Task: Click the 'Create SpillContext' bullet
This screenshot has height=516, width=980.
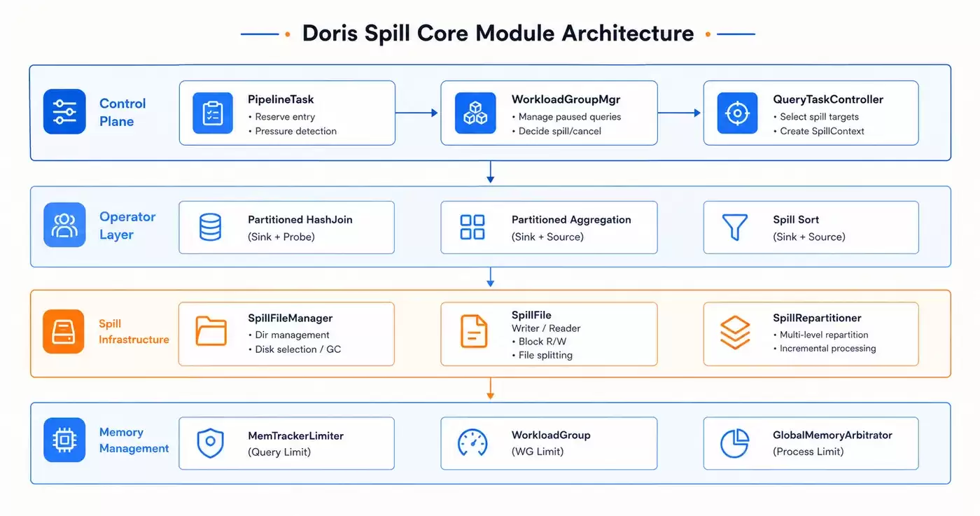Action: pos(822,131)
